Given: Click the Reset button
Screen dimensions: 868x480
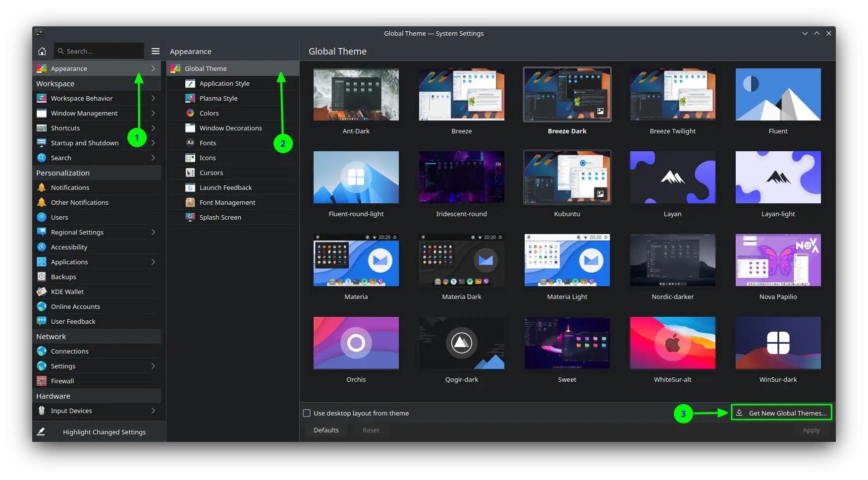Looking at the screenshot, I should (371, 430).
